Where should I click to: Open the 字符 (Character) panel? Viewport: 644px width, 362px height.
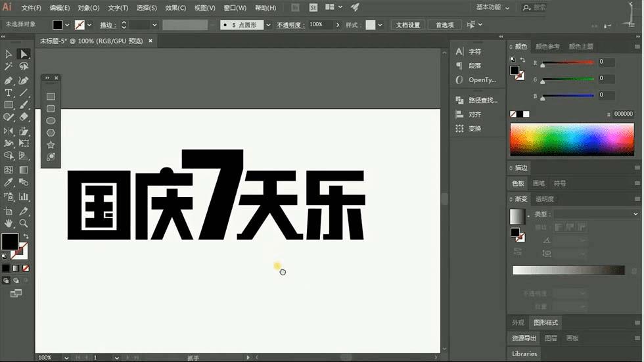pyautogui.click(x=469, y=52)
